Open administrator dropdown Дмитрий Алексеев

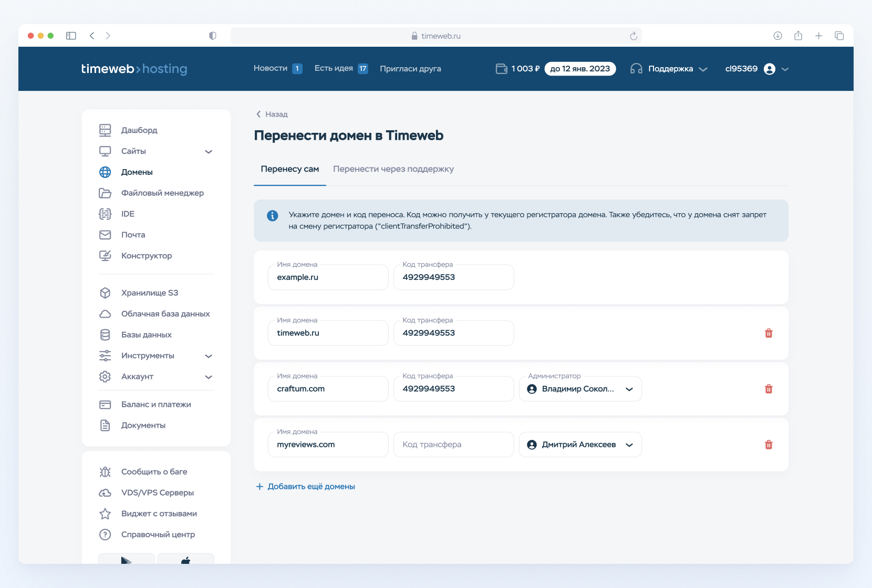coord(580,445)
